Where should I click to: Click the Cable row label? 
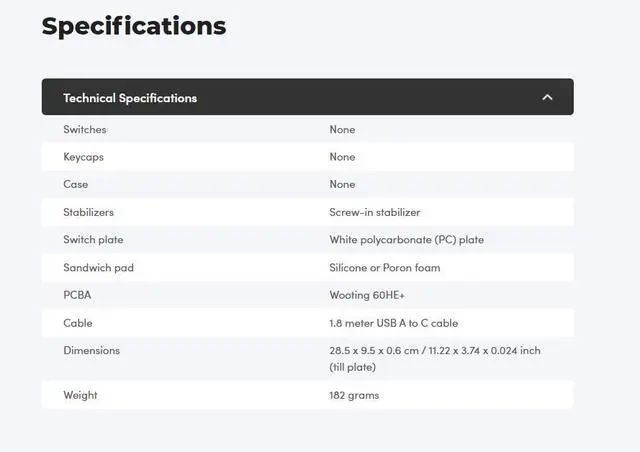tap(78, 323)
